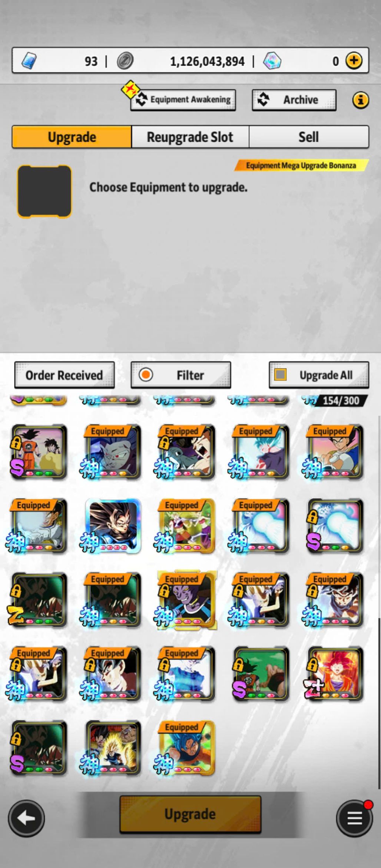Open Equipment Awakening
This screenshot has height=868, width=381.
(183, 100)
